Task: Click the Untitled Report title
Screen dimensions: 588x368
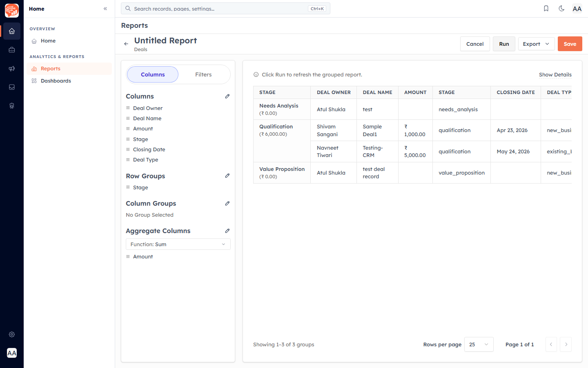Action: [x=165, y=40]
